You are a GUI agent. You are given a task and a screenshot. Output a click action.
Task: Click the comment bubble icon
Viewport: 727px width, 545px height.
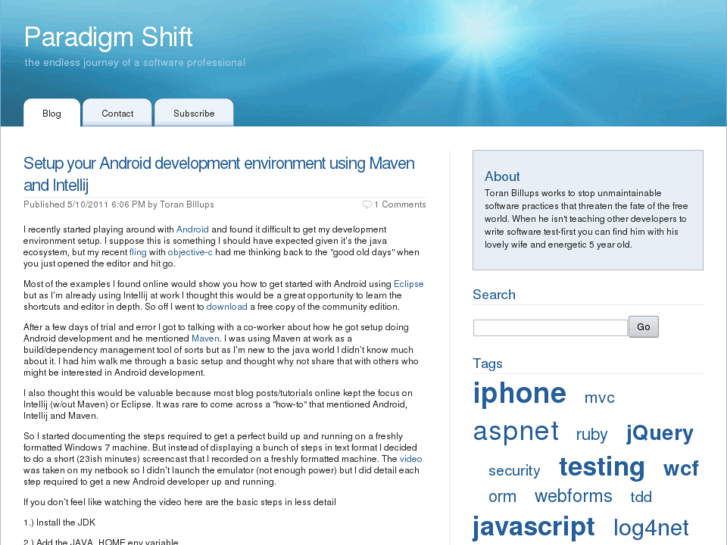(367, 205)
